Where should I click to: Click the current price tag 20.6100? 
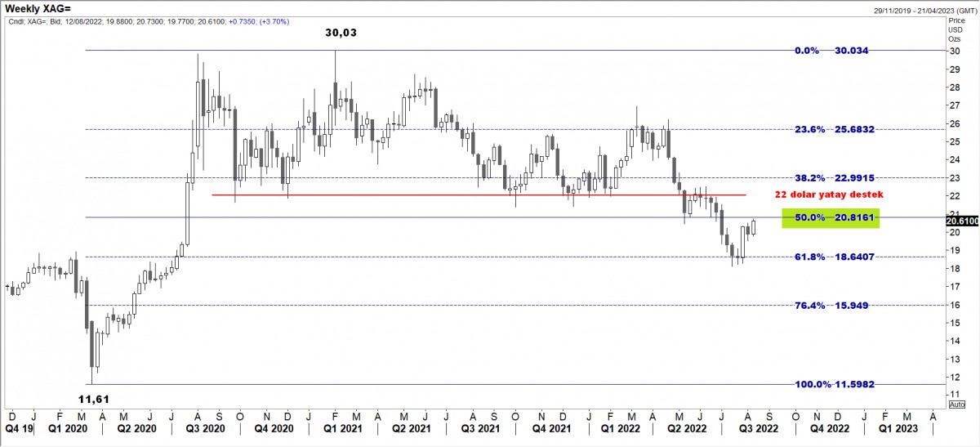click(x=962, y=220)
